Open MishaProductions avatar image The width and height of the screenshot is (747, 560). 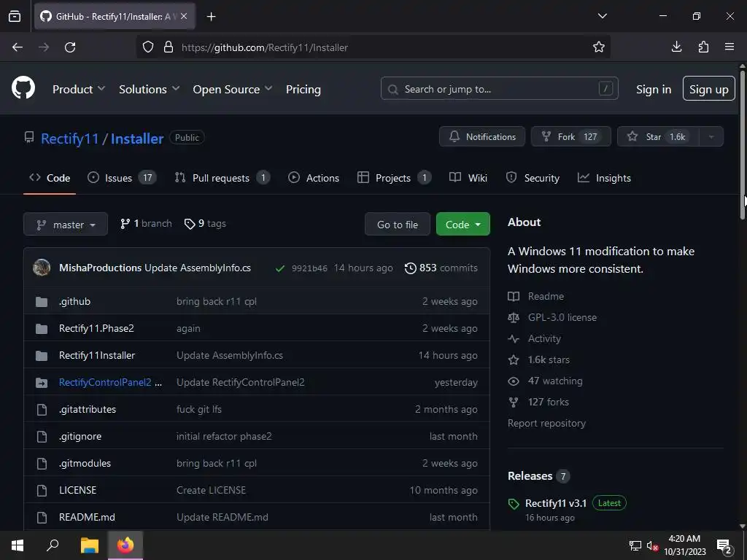tap(42, 268)
